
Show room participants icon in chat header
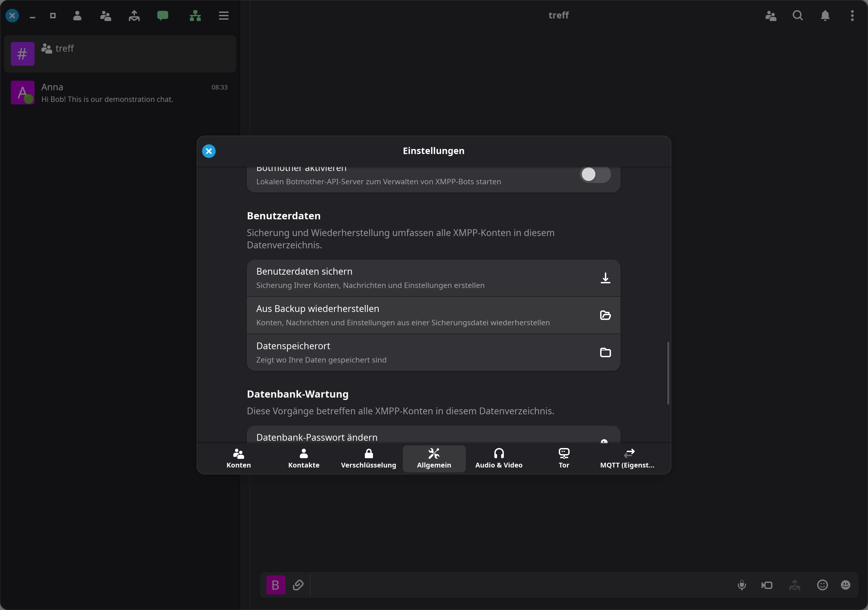pyautogui.click(x=771, y=16)
